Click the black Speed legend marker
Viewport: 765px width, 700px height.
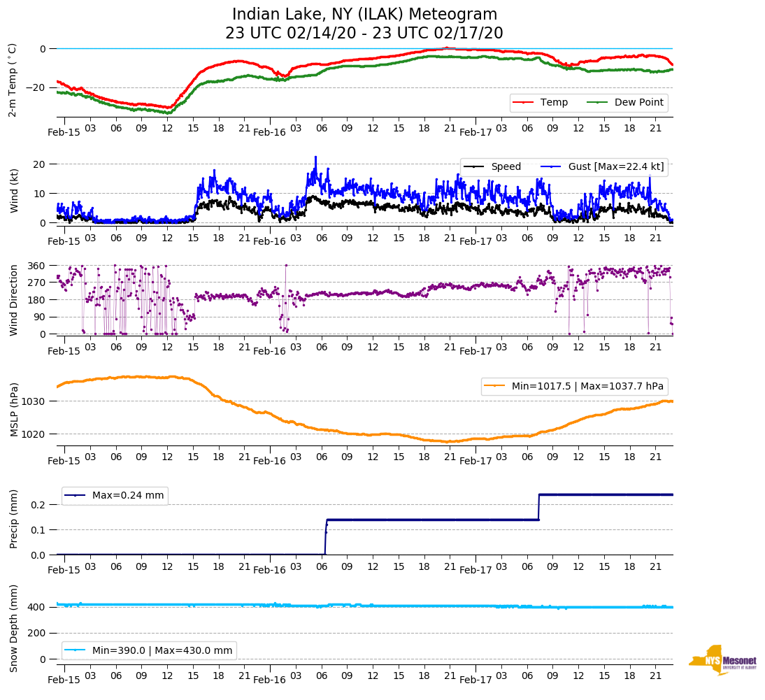pos(476,166)
